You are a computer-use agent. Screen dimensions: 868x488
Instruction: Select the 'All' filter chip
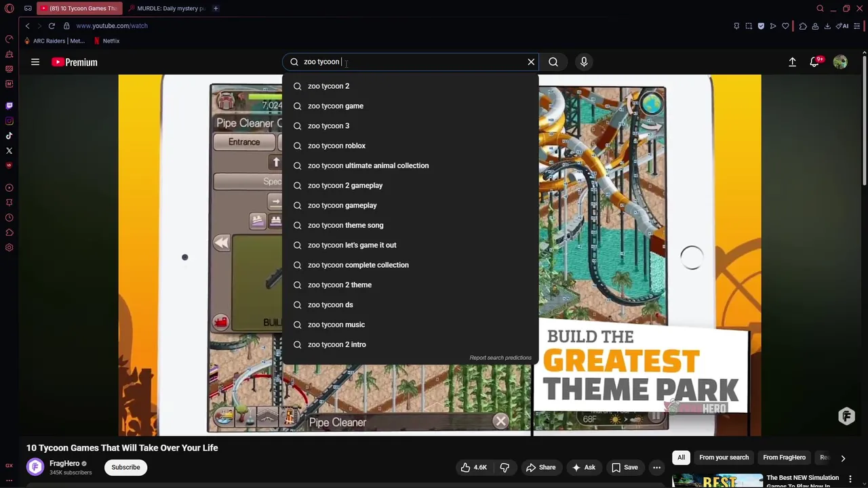(x=681, y=457)
